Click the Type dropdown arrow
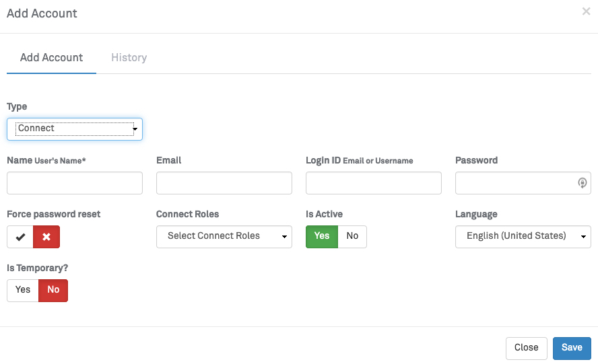 tap(135, 129)
